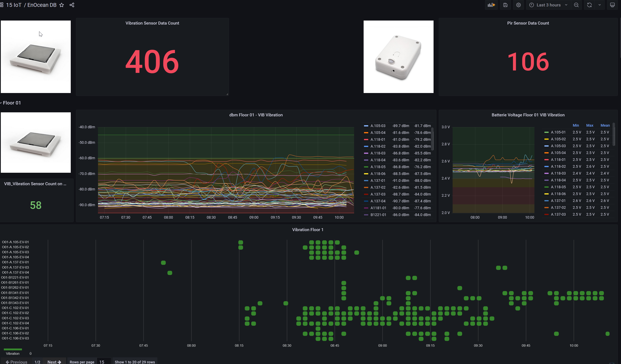Viewport: 621px width, 364px height.
Task: Click the add panel icon
Action: point(491,5)
